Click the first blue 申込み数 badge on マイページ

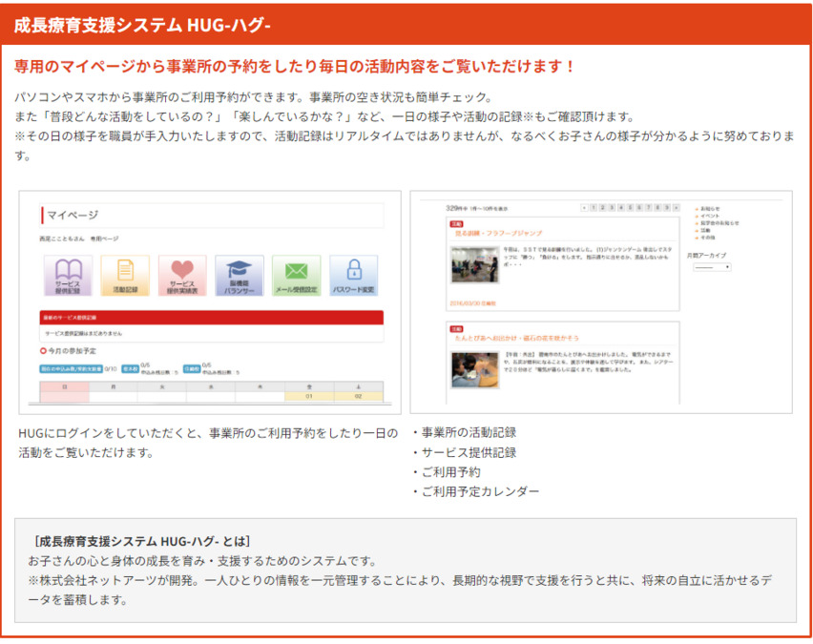71,369
